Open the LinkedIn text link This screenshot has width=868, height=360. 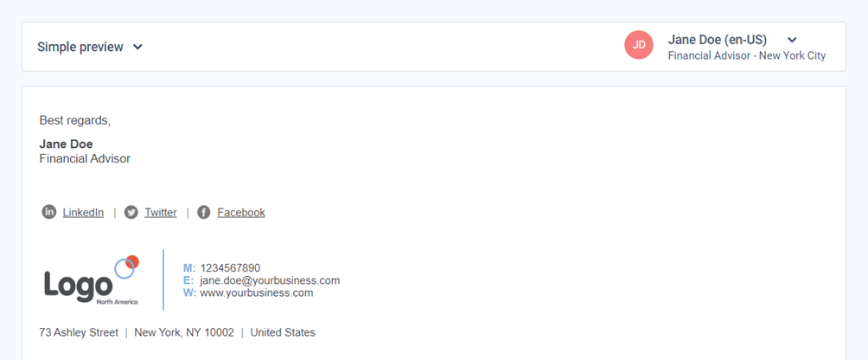[x=83, y=212]
